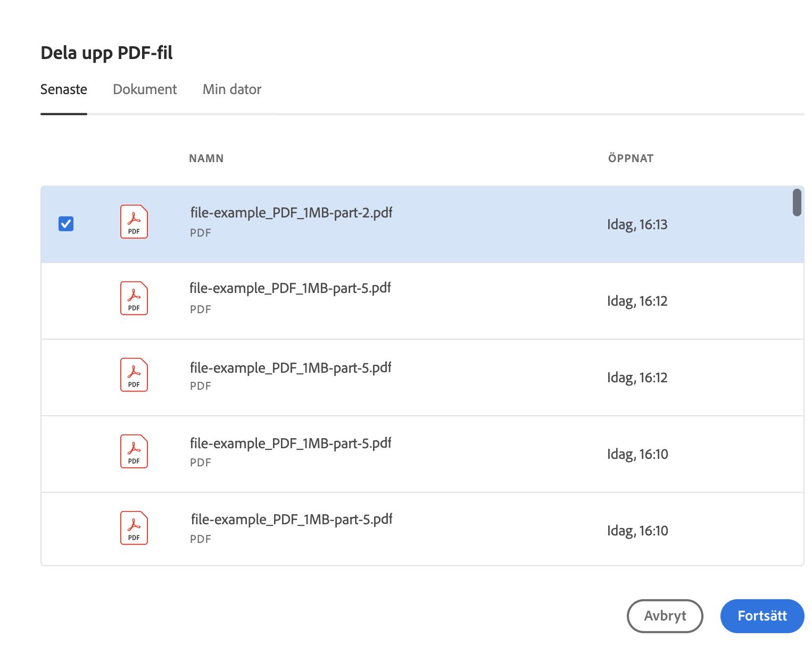Proceed with the Fortsätt button
This screenshot has height=654, width=812.
(762, 616)
